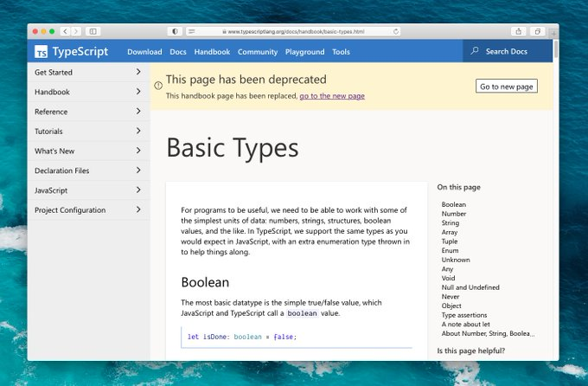
Task: Expand the Project Configuration chevron
Action: [x=138, y=209]
